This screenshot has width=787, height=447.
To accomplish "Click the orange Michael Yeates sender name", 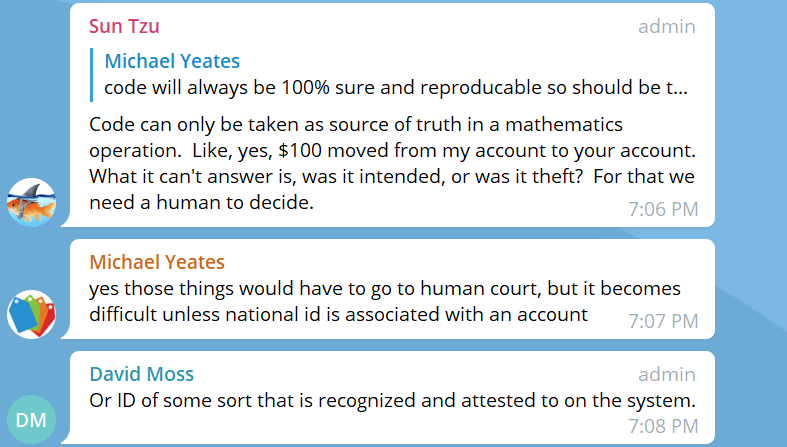I will 157,262.
